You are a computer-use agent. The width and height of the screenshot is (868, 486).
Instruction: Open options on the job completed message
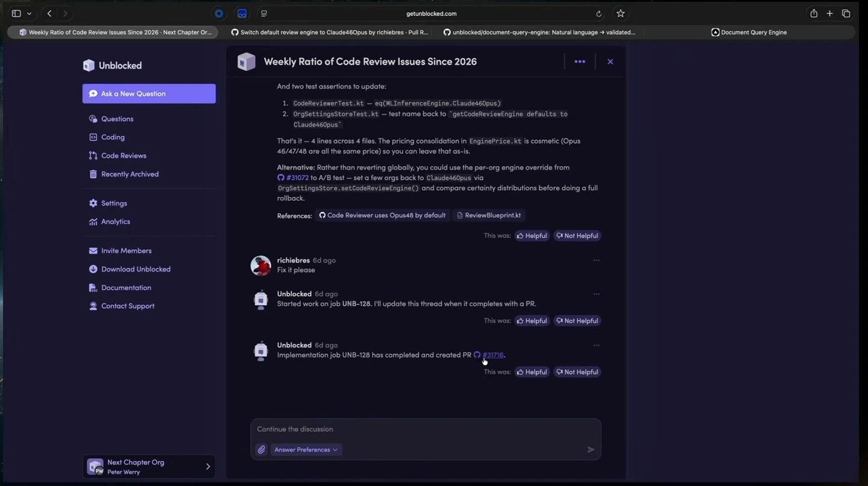[596, 345]
